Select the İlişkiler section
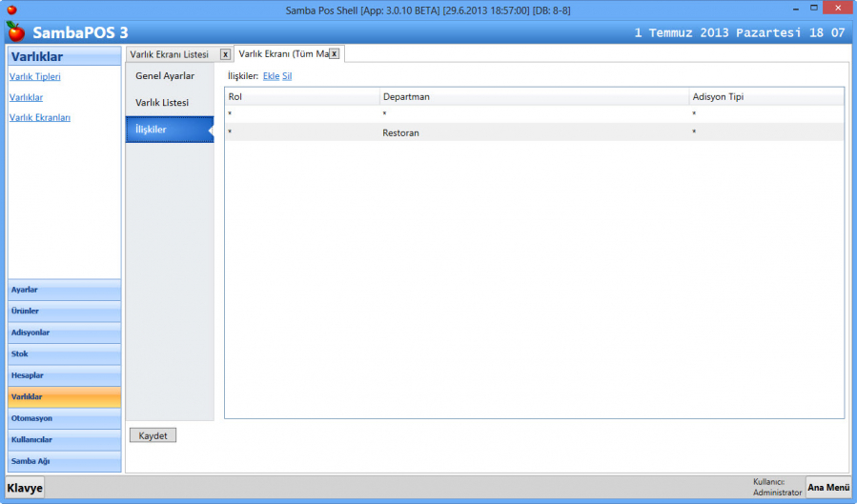 click(153, 130)
